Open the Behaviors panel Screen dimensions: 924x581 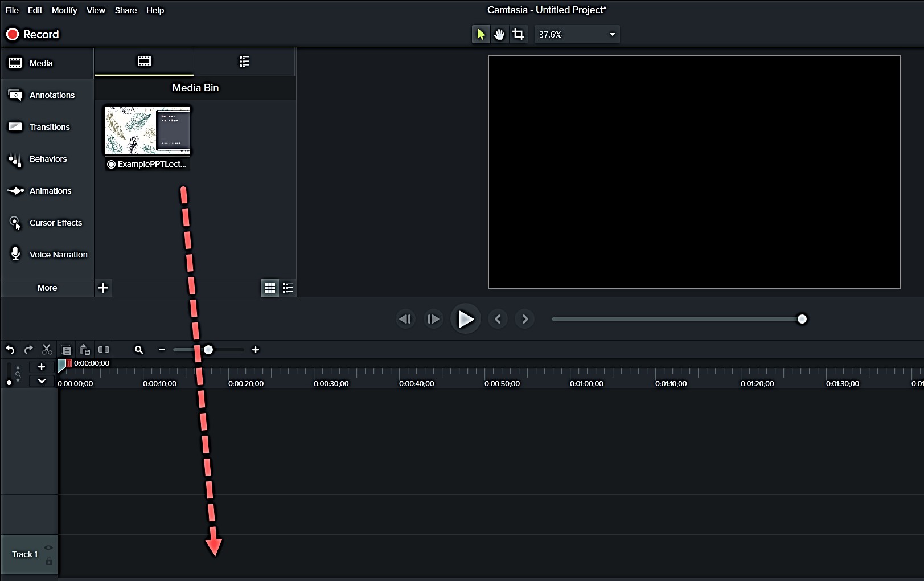47,159
